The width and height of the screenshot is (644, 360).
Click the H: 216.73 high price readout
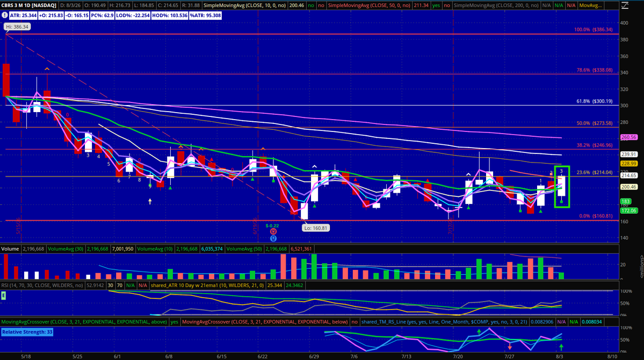[120, 5]
